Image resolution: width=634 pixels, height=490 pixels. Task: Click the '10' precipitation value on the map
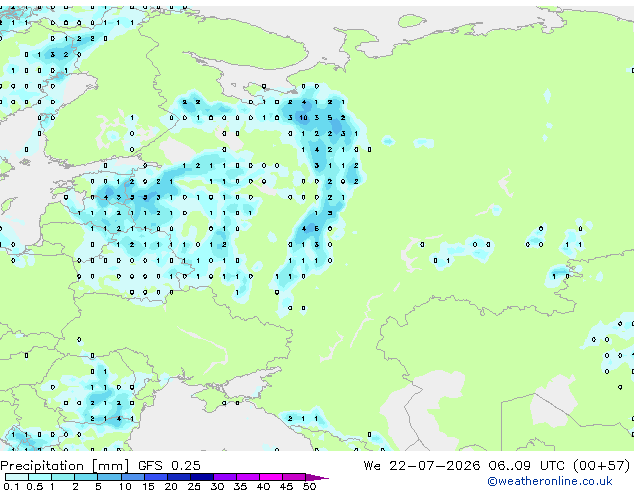click(x=303, y=118)
